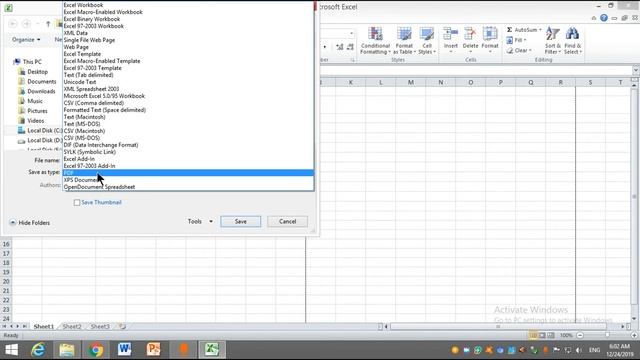Open the Format cells menu
Viewport: 640px width, 360px height.
click(490, 40)
